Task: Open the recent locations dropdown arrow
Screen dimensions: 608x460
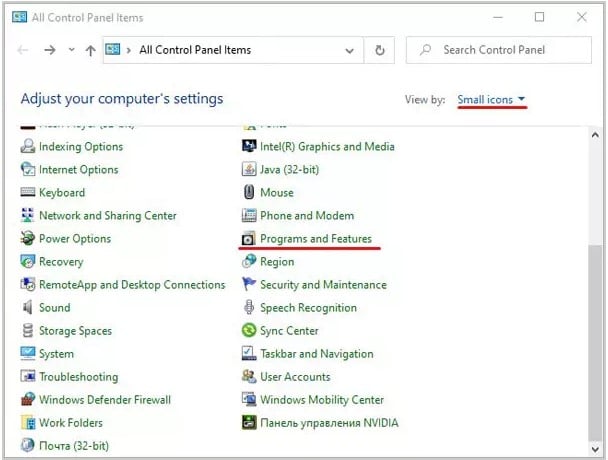Action: click(x=71, y=50)
